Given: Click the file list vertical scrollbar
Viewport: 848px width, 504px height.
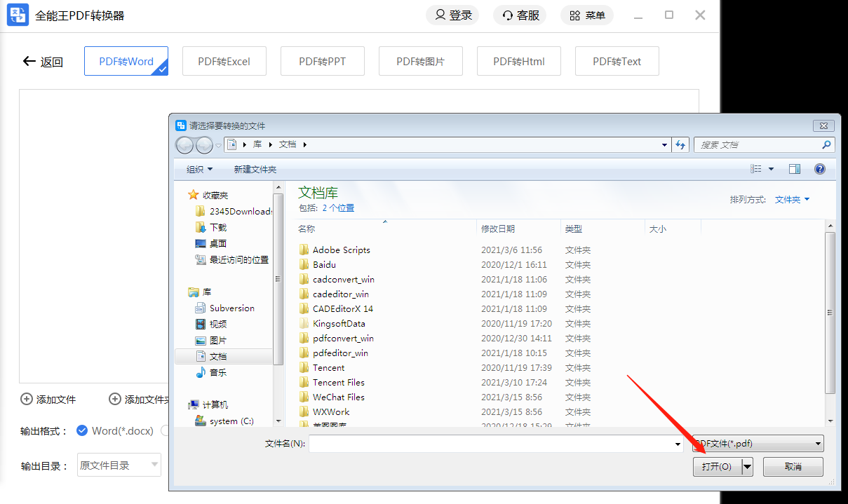Looking at the screenshot, I should point(830,312).
